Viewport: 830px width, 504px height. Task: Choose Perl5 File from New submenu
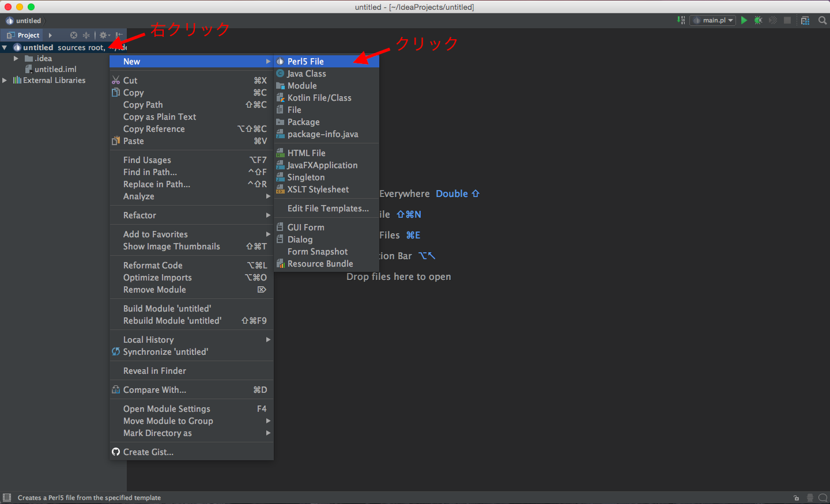[x=326, y=62]
